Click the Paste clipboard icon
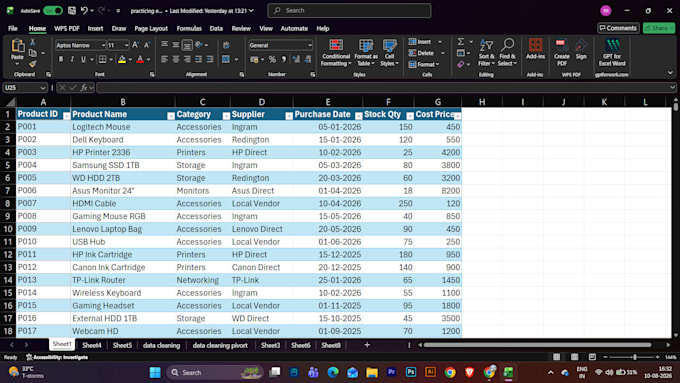This screenshot has height=383, width=680. point(17,46)
